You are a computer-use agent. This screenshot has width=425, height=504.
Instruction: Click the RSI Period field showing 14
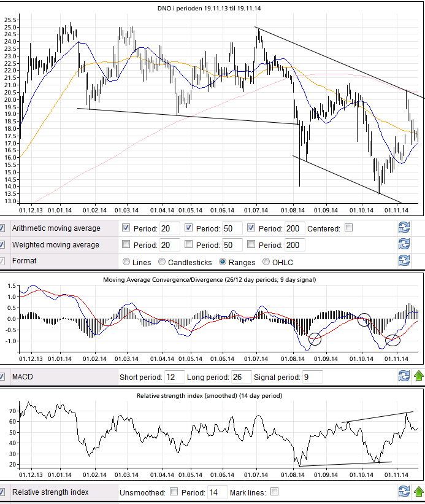pos(216,492)
